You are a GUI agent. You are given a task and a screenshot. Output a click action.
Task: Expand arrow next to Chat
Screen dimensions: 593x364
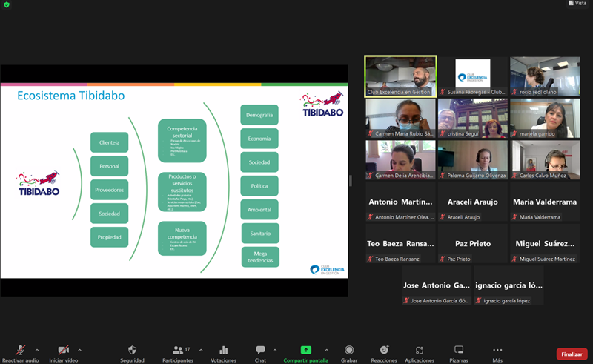pyautogui.click(x=275, y=351)
